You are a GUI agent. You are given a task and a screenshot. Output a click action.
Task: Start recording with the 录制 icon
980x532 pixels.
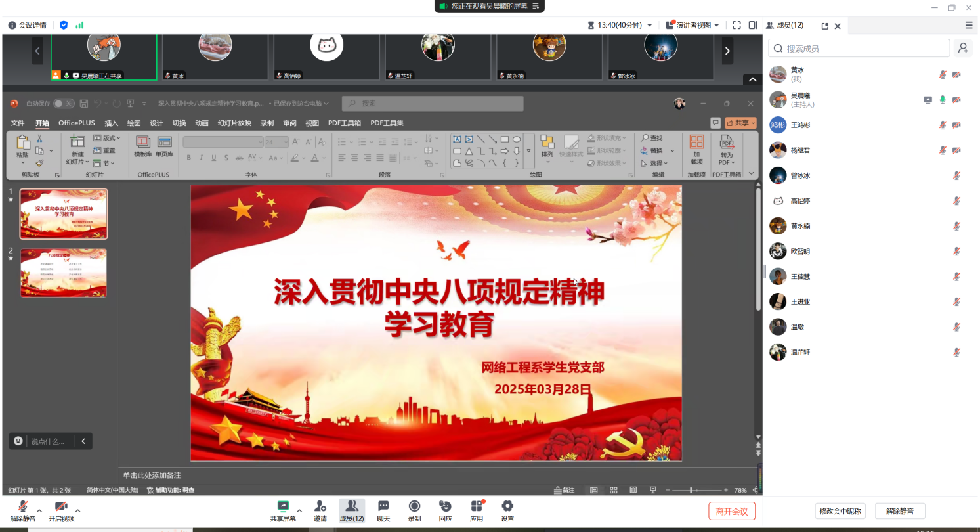point(414,506)
